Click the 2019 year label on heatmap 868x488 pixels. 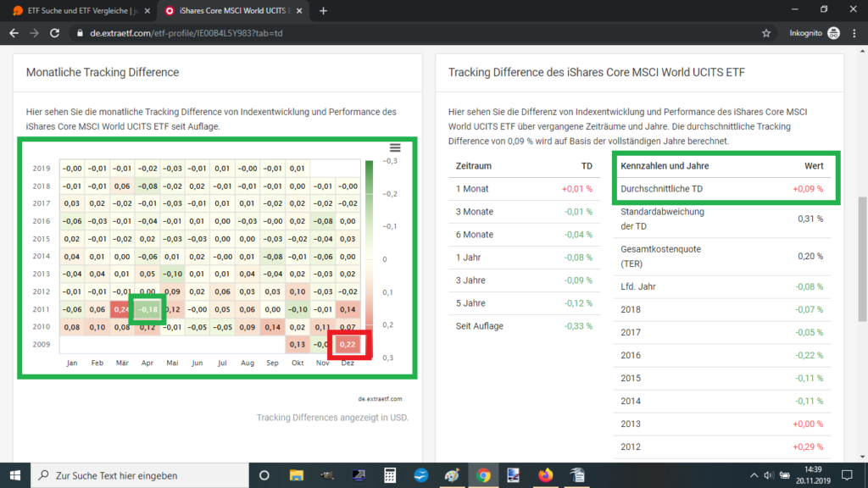tap(42, 169)
